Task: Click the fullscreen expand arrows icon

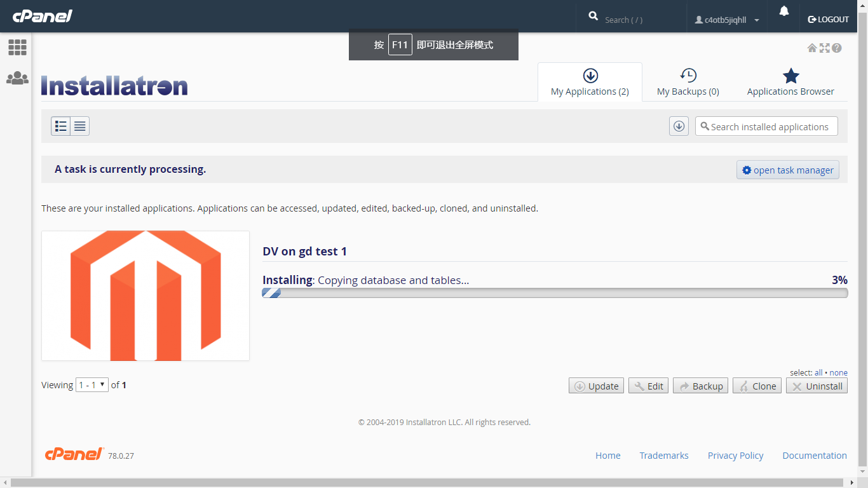Action: [825, 48]
